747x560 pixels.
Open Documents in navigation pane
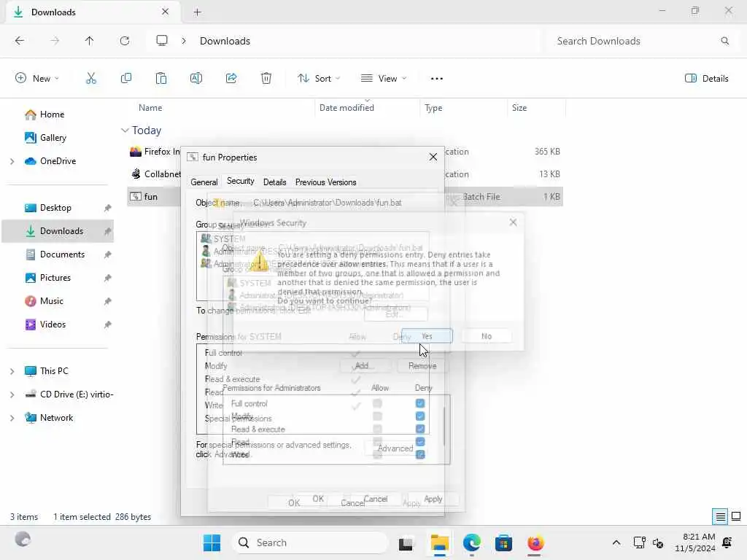63,254
